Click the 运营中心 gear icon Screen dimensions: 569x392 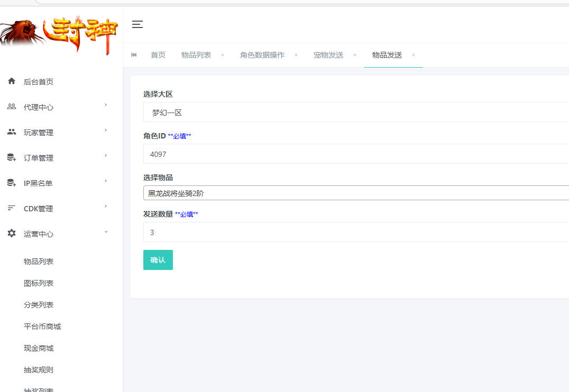[12, 234]
